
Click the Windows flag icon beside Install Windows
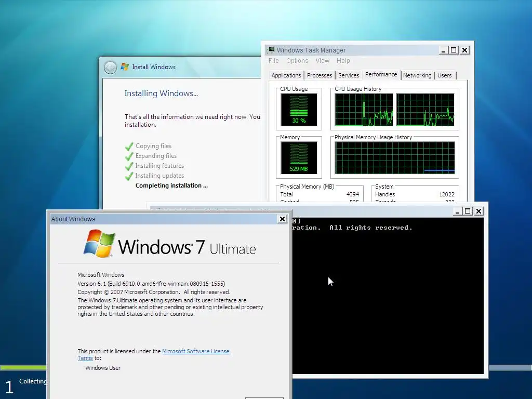click(125, 67)
